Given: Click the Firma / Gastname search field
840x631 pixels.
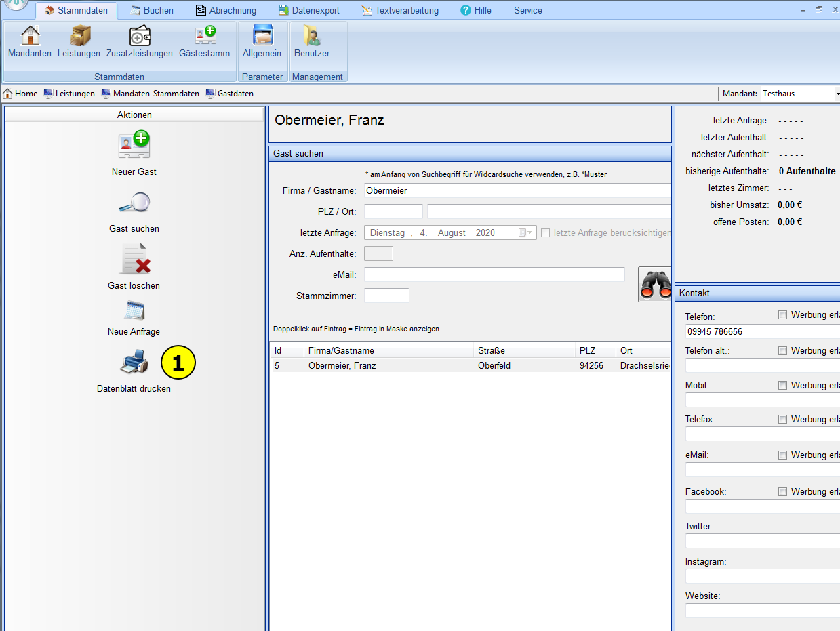Looking at the screenshot, I should (515, 191).
